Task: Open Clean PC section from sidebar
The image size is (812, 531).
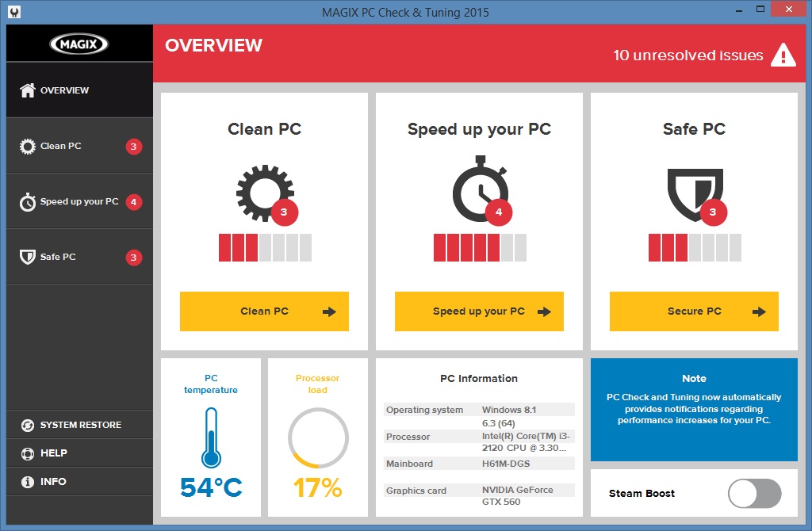Action: point(80,146)
